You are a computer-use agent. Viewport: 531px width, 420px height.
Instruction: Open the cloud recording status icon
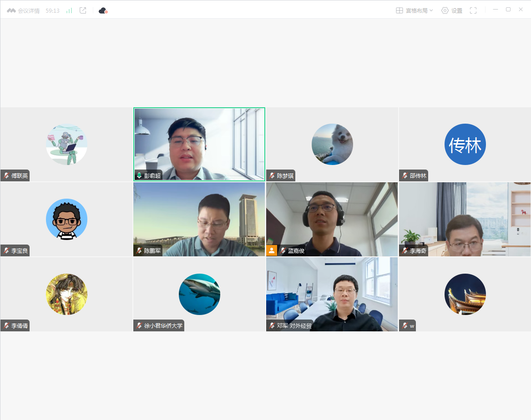coord(103,11)
